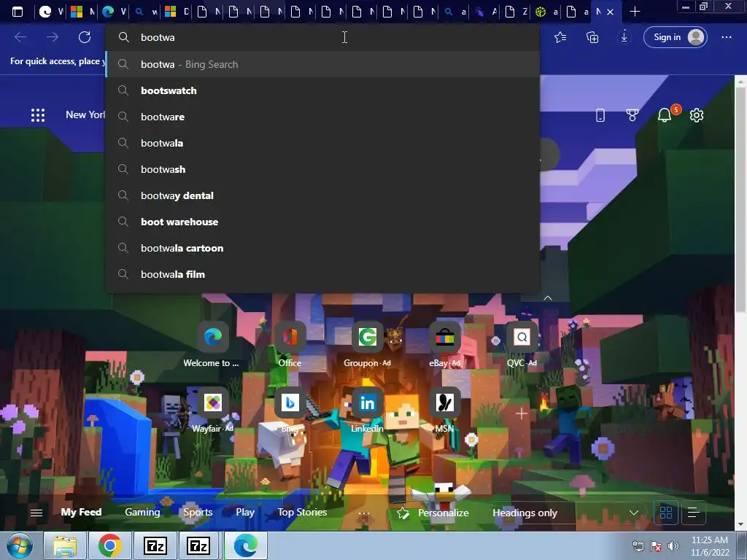Open the first 7-Zip taskbar icon
747x560 pixels.
point(155,545)
